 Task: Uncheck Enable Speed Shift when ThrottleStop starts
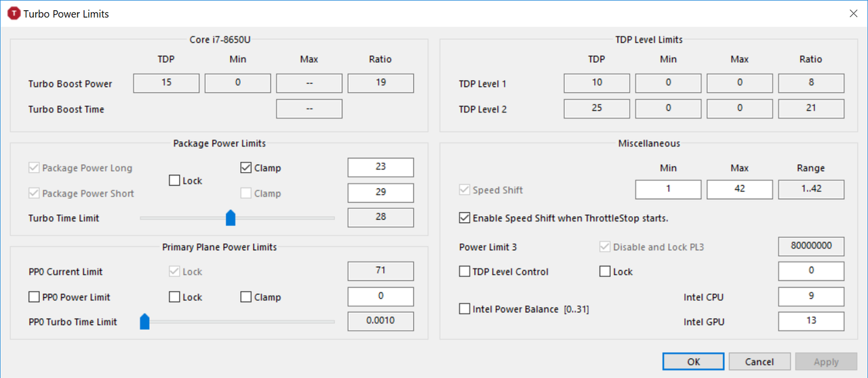(x=465, y=218)
